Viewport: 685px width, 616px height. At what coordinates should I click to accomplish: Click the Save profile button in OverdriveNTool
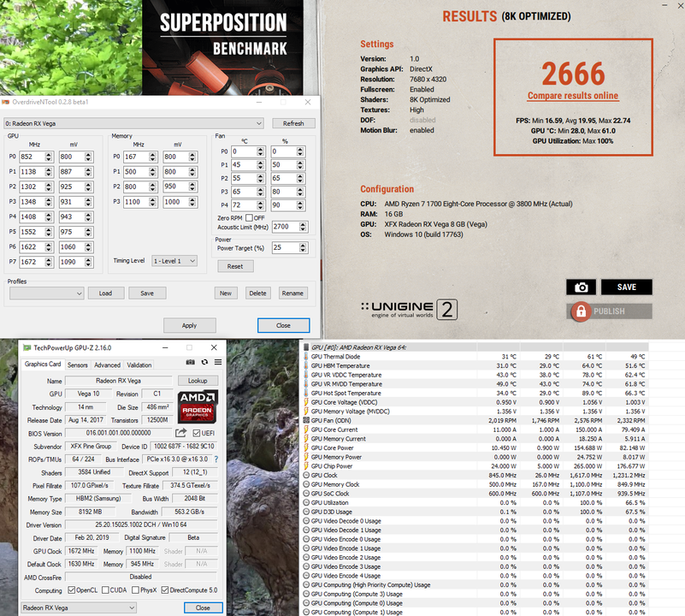(147, 293)
